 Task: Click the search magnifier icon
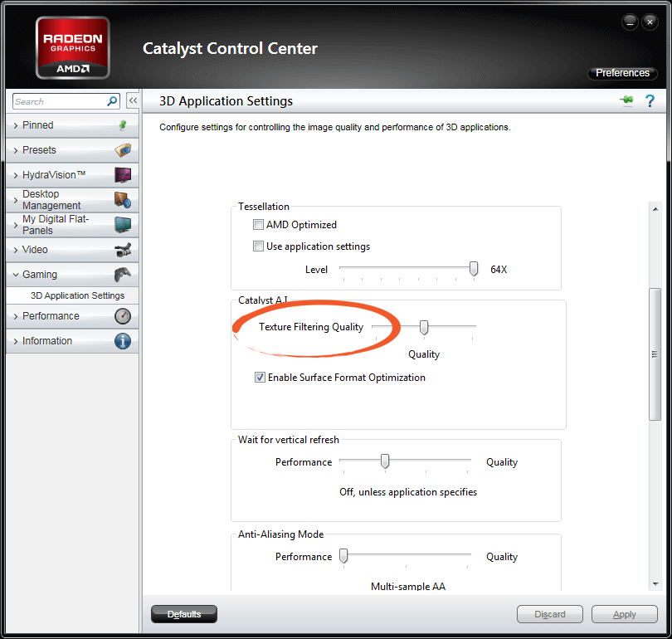point(112,101)
